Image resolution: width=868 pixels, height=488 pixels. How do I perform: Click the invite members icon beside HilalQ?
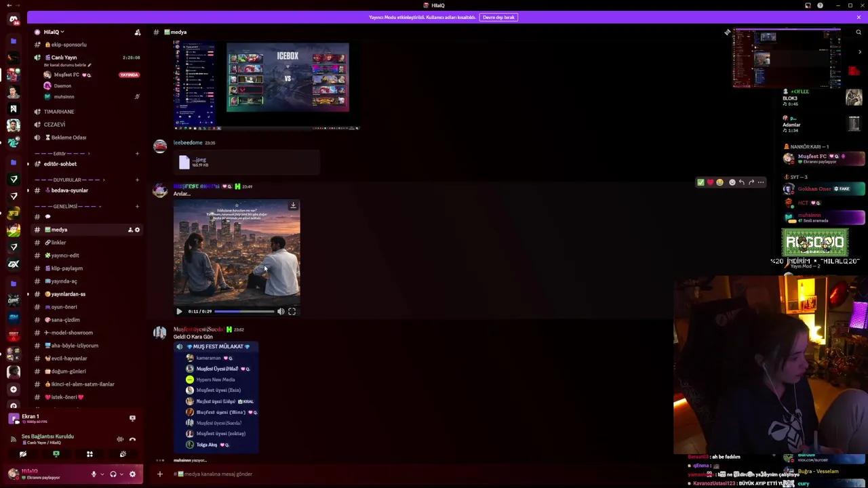click(138, 32)
